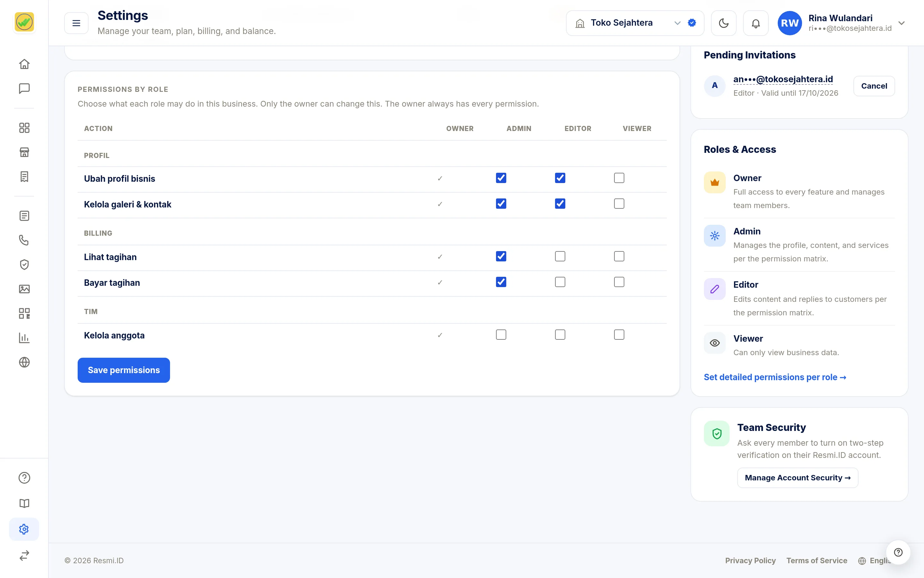924x578 pixels.
Task: Check Viewer for Bayar tagihan
Action: coord(619,282)
